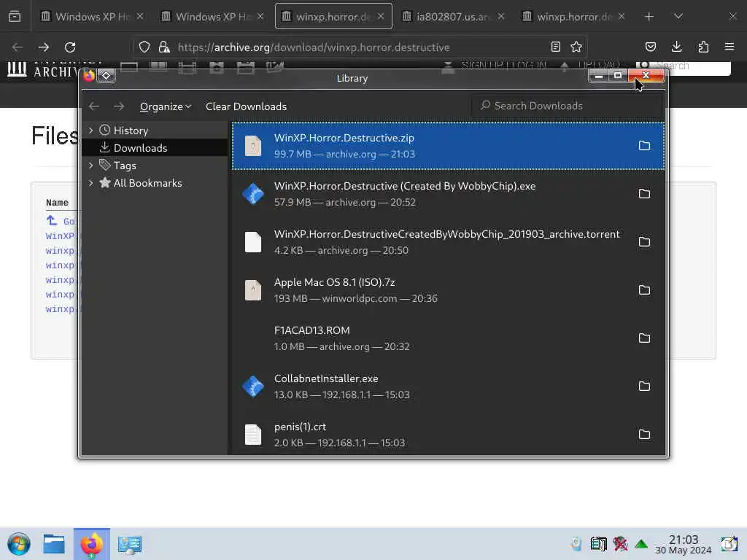This screenshot has height=560, width=747.
Task: Open folder for CollabnetInstaller.exe
Action: pyautogui.click(x=644, y=386)
